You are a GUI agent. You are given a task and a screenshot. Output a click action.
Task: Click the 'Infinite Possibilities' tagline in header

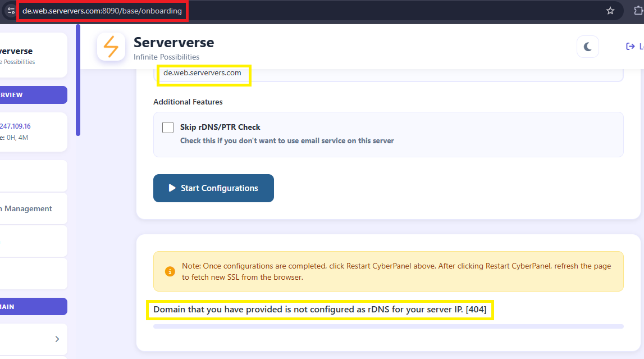click(166, 57)
